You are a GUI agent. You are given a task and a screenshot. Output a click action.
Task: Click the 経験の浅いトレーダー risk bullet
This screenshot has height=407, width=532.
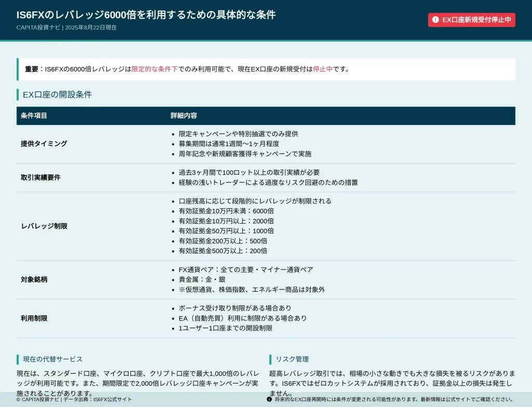pos(269,182)
